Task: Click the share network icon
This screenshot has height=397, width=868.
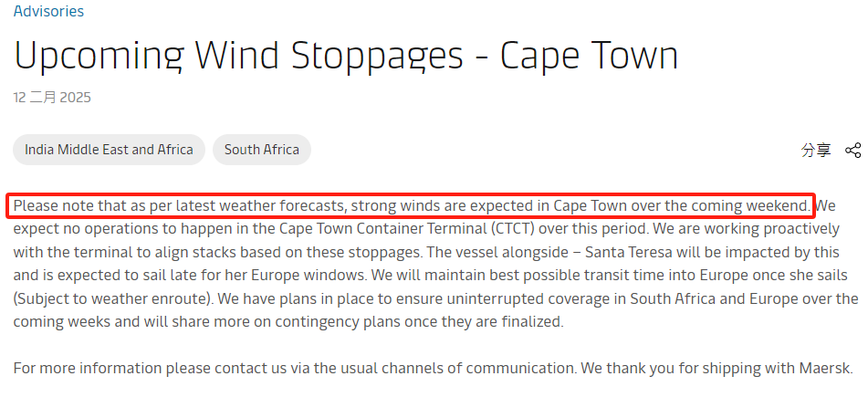Action: pos(853,150)
